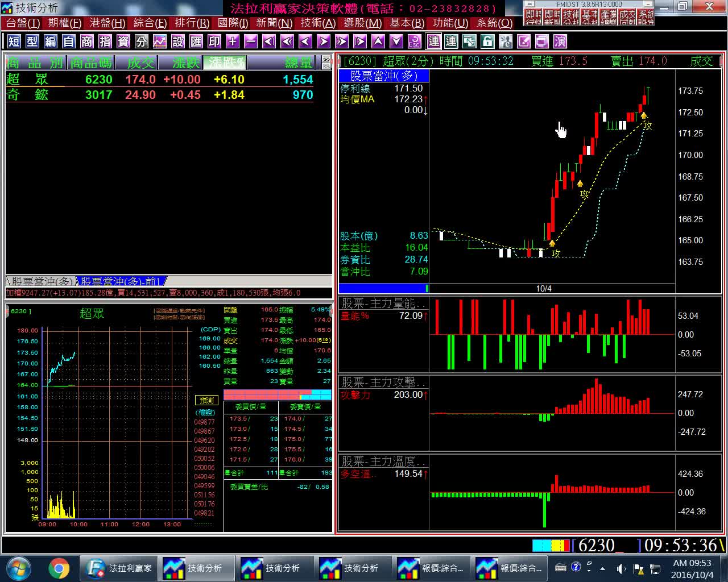Open the 排行(R) menu
728x582 pixels.
point(192,23)
